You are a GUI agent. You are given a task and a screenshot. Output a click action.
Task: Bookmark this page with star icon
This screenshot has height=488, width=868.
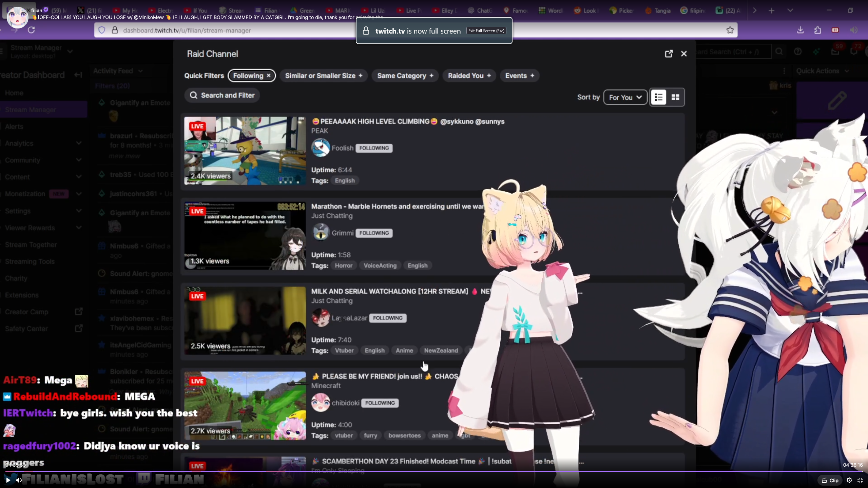(x=730, y=30)
